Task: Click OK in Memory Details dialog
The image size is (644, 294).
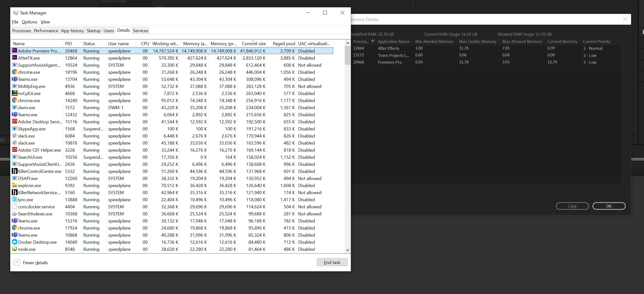Action: [609, 206]
